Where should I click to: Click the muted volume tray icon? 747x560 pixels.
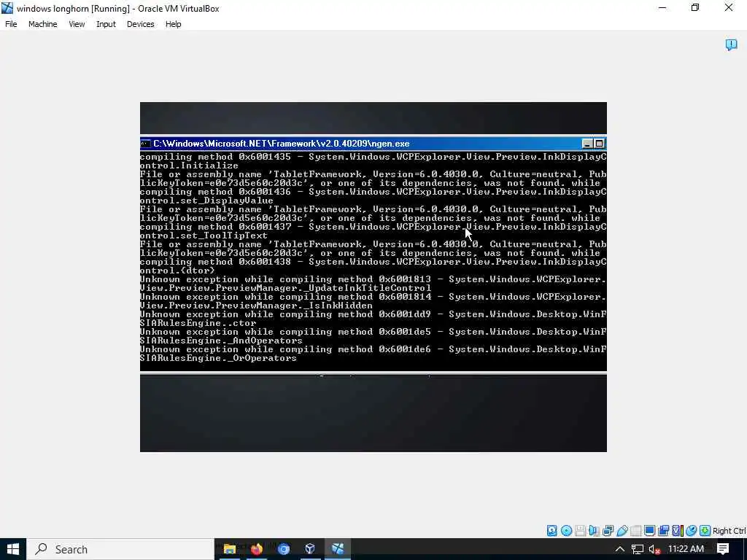click(x=654, y=549)
